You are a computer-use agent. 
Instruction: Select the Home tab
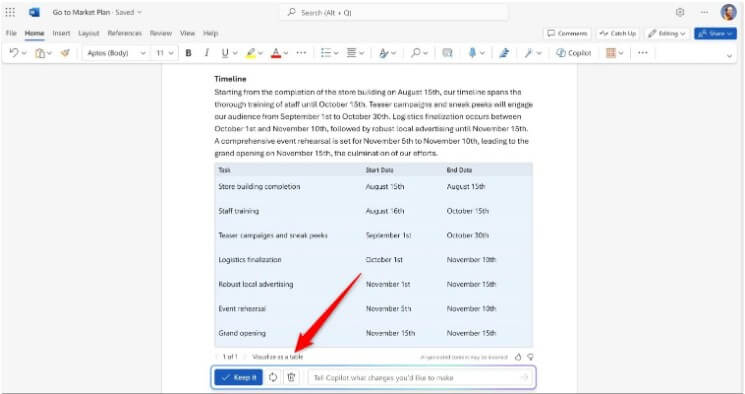34,33
